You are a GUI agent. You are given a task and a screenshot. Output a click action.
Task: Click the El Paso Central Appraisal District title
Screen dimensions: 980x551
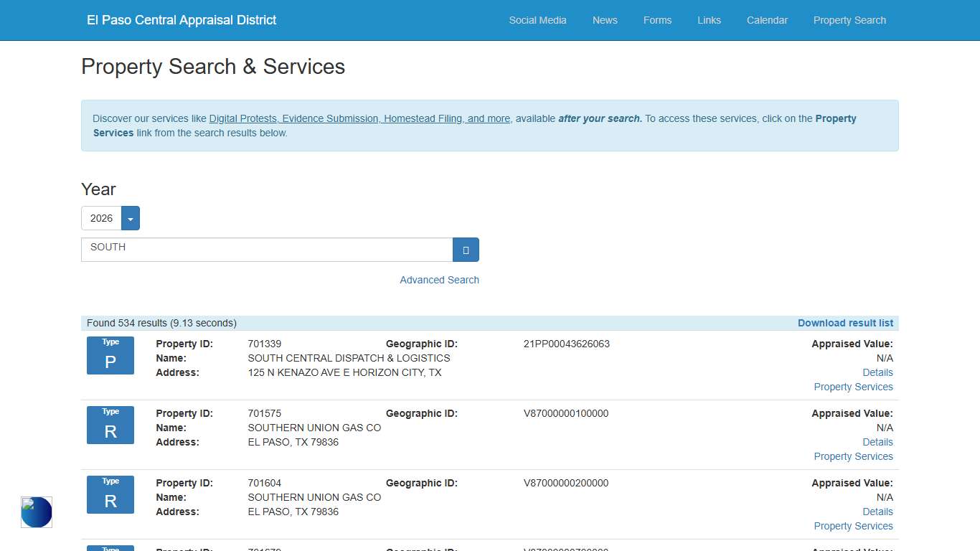pyautogui.click(x=182, y=20)
